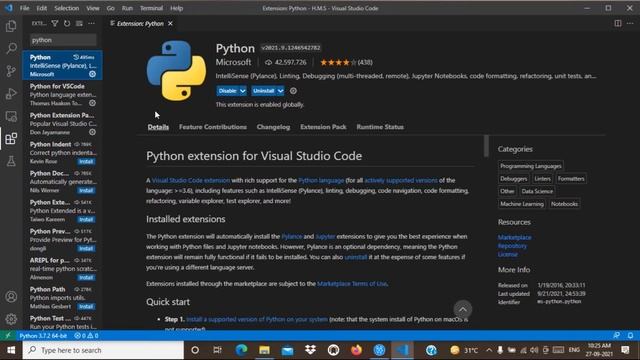The image size is (640, 360).
Task: Open feedback icon in status bar
Action: coord(617,336)
